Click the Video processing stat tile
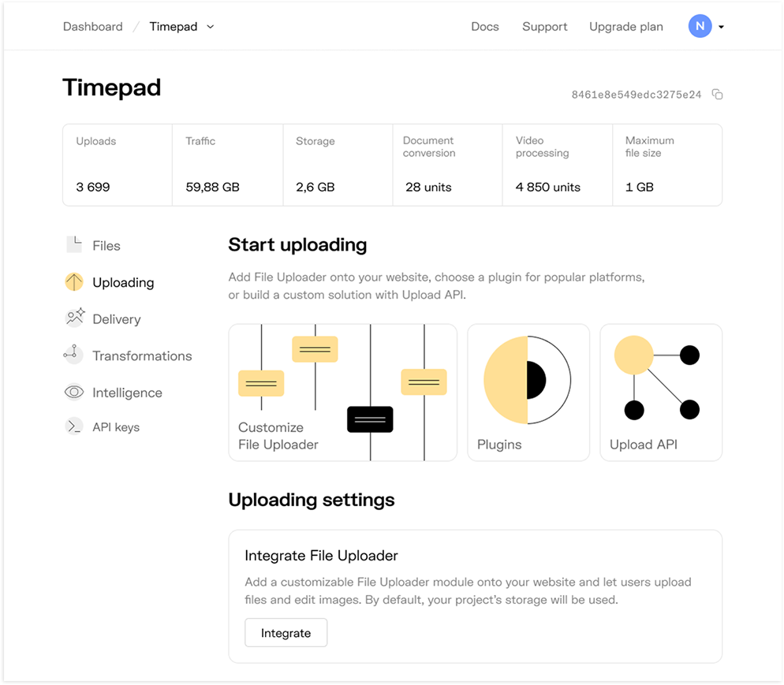Image resolution: width=784 pixels, height=685 pixels. point(557,165)
